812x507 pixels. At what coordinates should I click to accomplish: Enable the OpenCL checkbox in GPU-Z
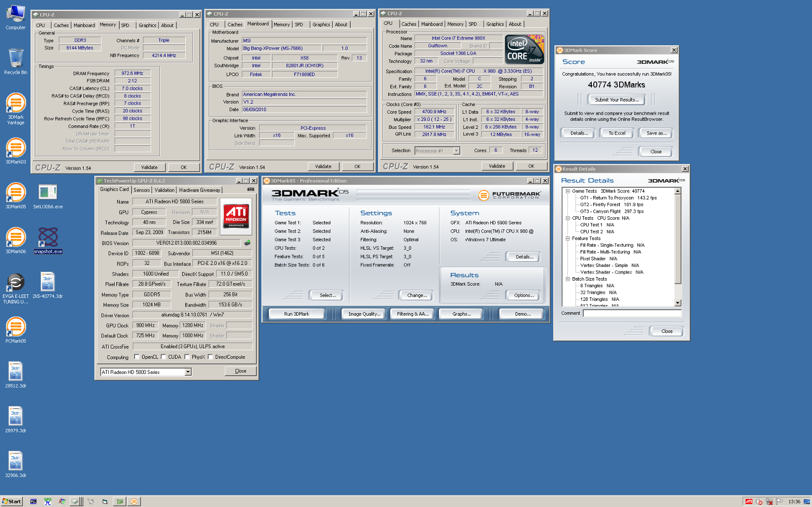[137, 357]
